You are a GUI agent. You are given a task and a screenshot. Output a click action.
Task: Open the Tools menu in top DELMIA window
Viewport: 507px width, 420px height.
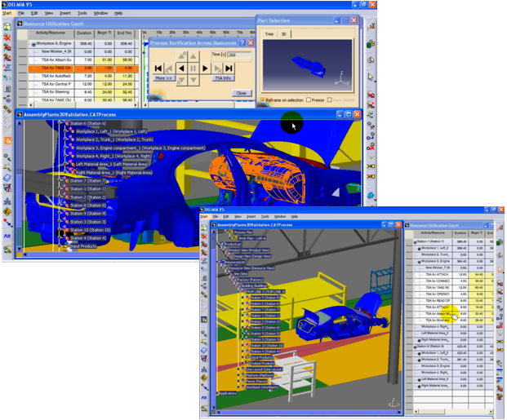[82, 13]
